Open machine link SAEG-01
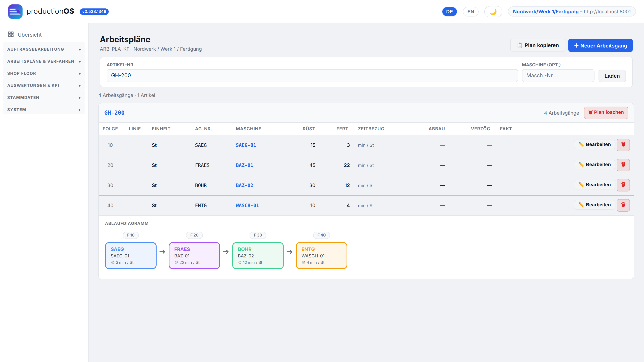The width and height of the screenshot is (644, 362). click(x=246, y=145)
